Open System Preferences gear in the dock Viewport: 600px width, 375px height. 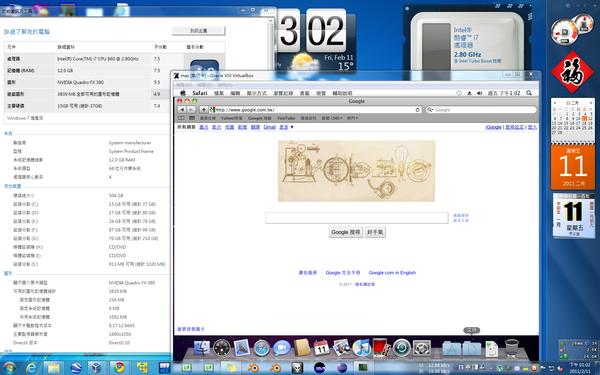tap(421, 348)
